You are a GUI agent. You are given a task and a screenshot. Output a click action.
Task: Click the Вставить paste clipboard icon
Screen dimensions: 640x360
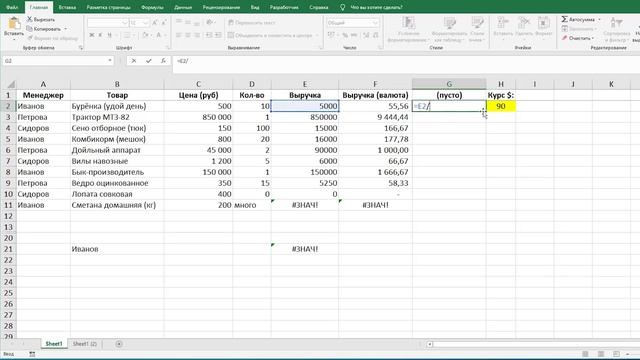14,24
